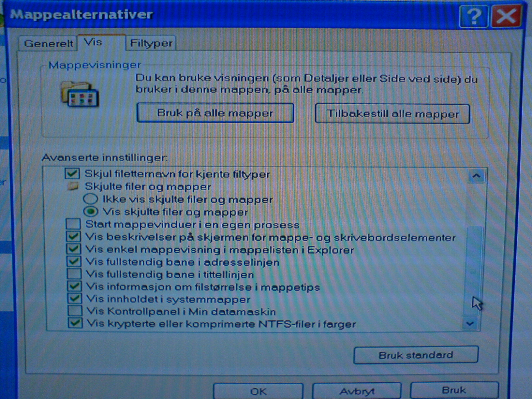Image resolution: width=532 pixels, height=399 pixels.
Task: Toggle 'Vis informasjon om filstørrelse i mappetips'
Action: 74,286
